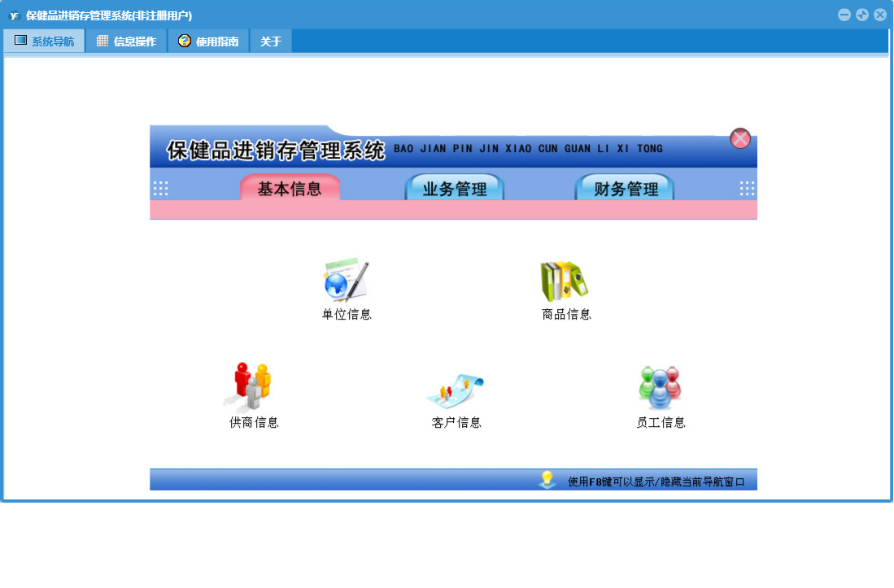Viewport: 894px width, 588px height.
Task: Open the 关于 menu
Action: click(x=271, y=41)
